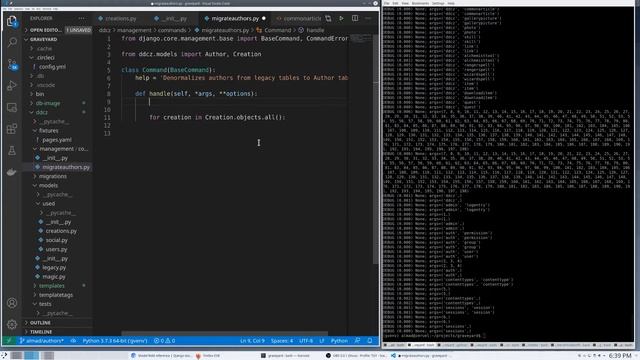Screen dimensions: 640x360
Task: Open the Testing flask icon
Action: 12,151
